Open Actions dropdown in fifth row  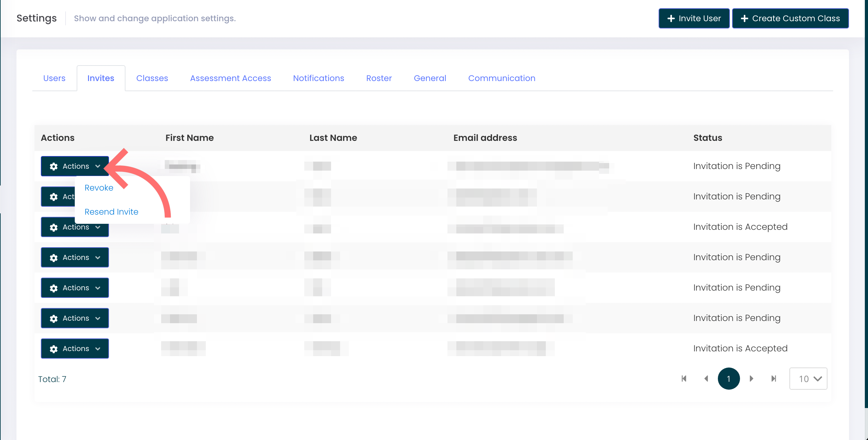pyautogui.click(x=75, y=287)
